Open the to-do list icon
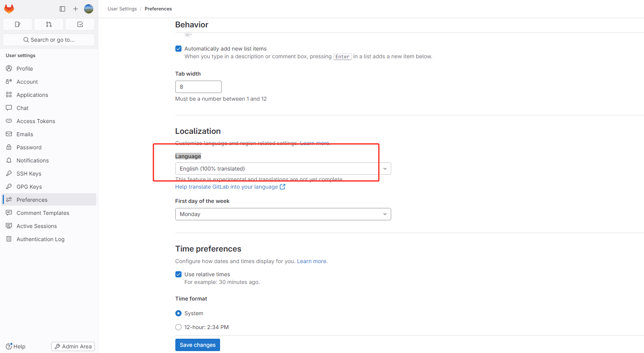Viewport: 644px width, 353px height. [80, 24]
